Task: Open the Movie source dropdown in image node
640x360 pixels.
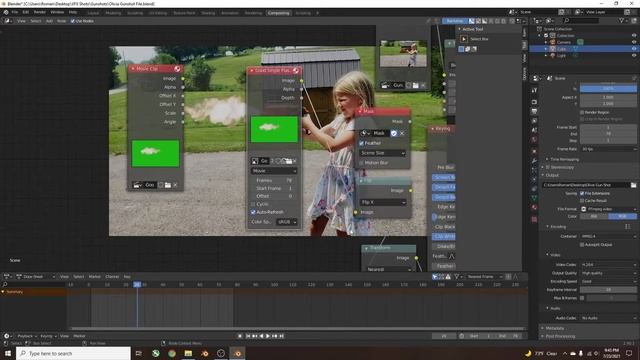Action: click(273, 171)
